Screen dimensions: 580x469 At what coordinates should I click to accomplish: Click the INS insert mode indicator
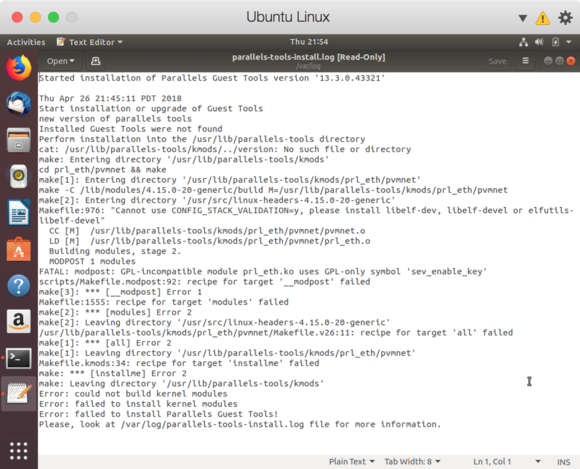(x=563, y=462)
